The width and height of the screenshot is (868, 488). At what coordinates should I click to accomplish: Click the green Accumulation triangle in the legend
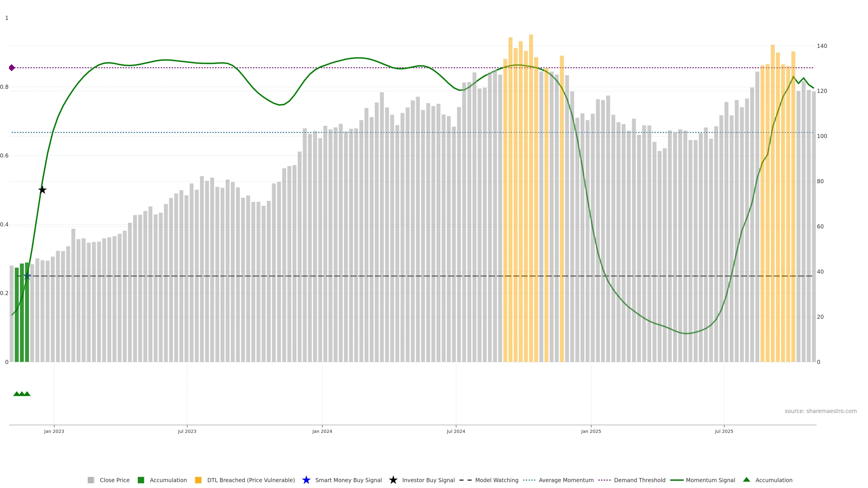tap(746, 480)
